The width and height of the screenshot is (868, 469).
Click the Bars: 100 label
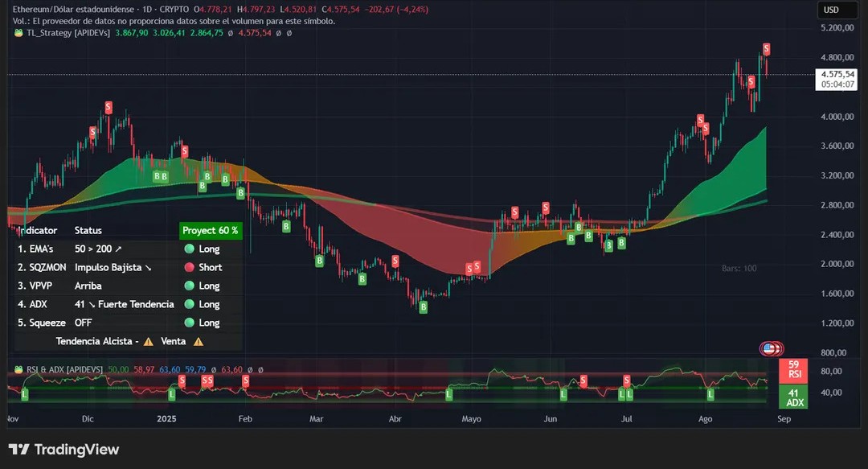(739, 269)
